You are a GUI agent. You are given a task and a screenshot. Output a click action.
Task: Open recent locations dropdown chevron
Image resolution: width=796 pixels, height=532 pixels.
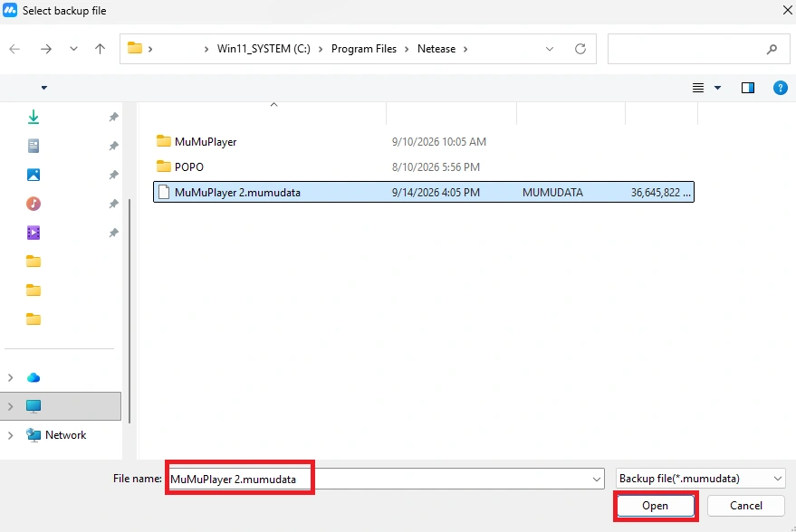tap(73, 49)
